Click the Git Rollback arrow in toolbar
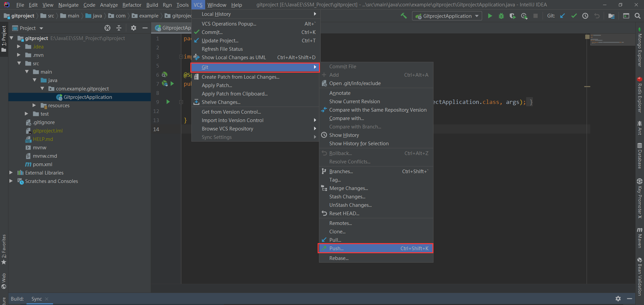This screenshot has width=644, height=305. pos(597,16)
